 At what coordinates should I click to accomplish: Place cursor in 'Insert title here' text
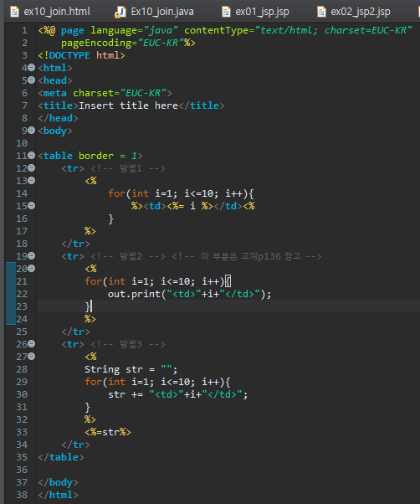tap(128, 105)
